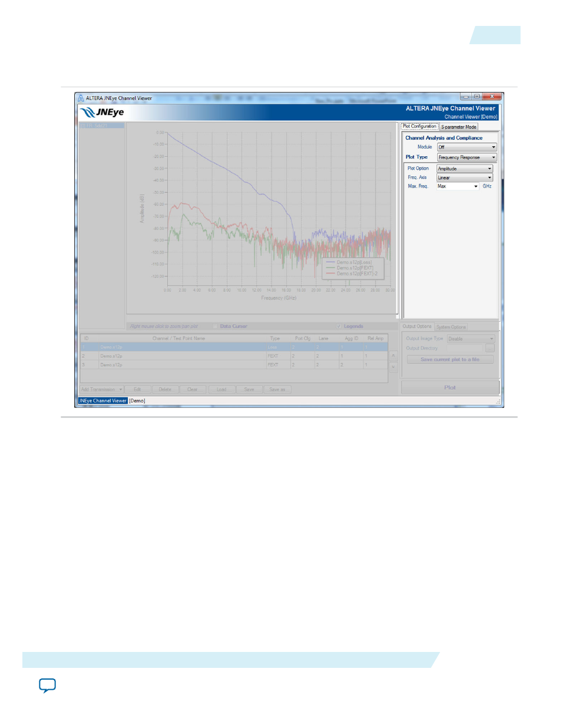Open the Plot Type dropdown
The width and height of the screenshot is (562, 728).
coord(467,157)
